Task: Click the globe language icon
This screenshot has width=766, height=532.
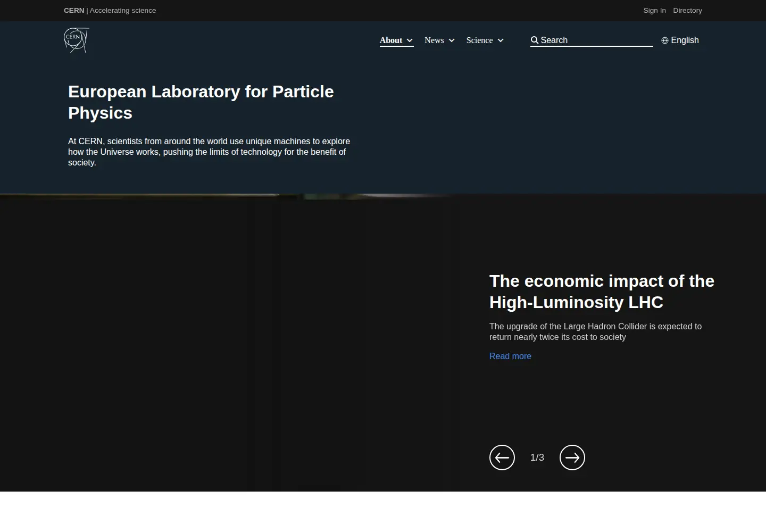Action: point(665,40)
